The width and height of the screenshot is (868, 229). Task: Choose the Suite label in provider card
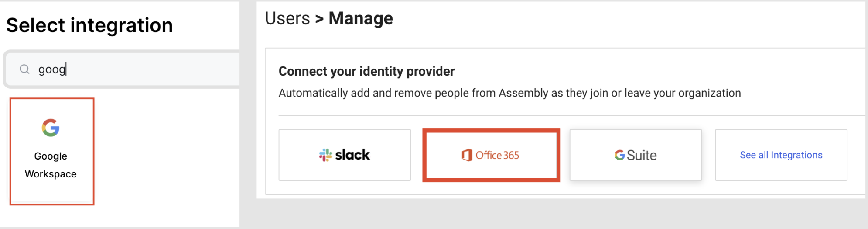(642, 155)
